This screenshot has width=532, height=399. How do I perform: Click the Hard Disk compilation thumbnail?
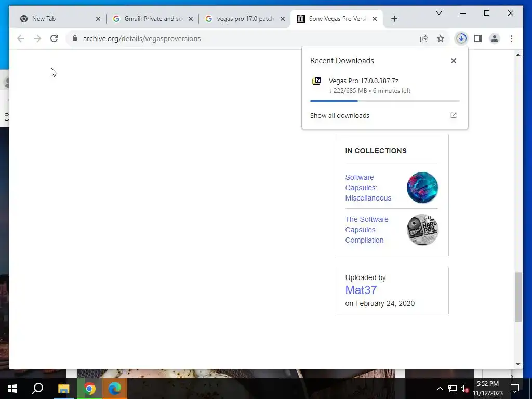[x=422, y=230]
